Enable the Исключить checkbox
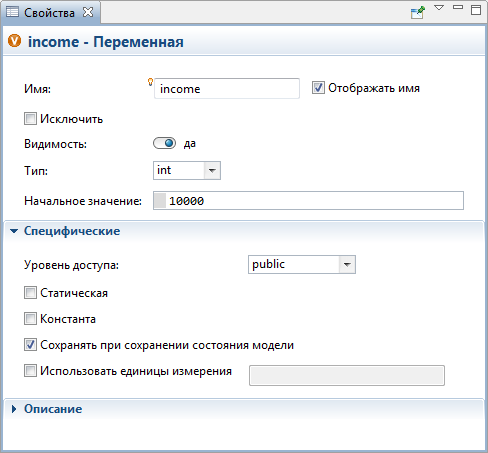488x453 pixels. [x=30, y=119]
